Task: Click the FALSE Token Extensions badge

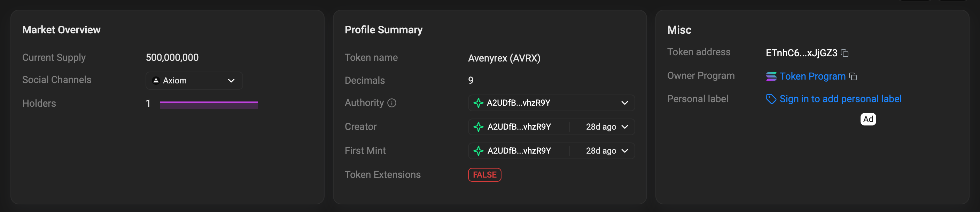Action: pyautogui.click(x=484, y=175)
